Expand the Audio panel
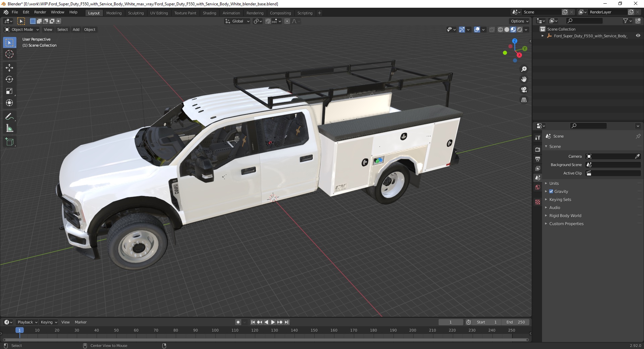644x349 pixels. click(555, 208)
